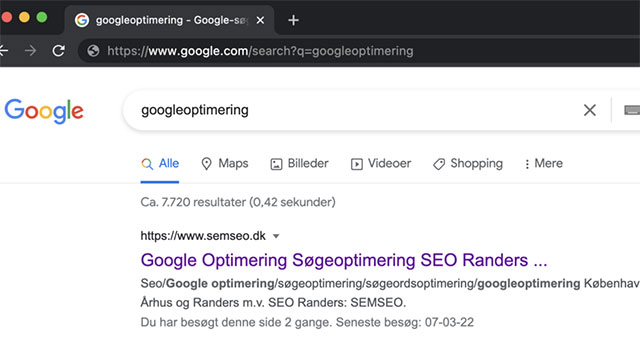The image size is (640, 360).
Task: Open the Videoer tab
Action: 381,163
